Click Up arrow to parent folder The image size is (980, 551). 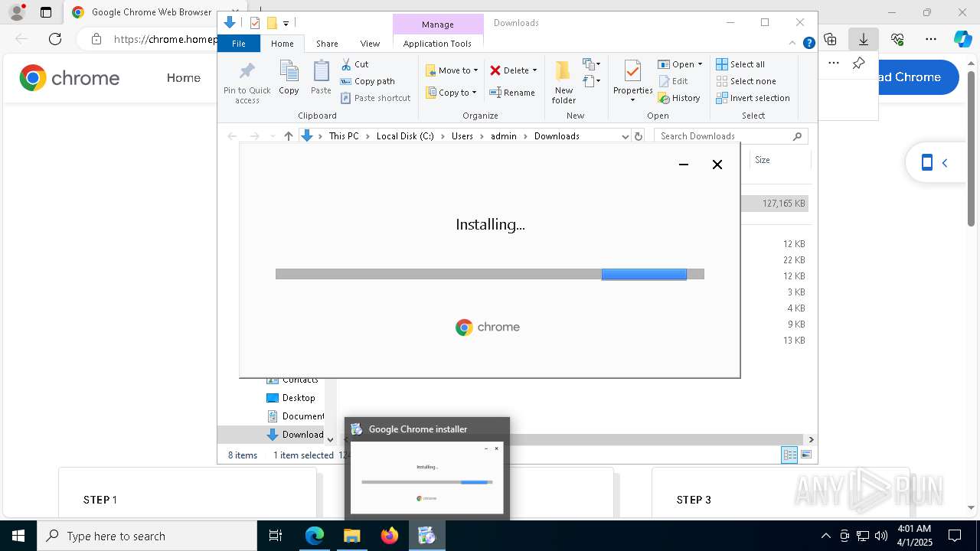click(288, 136)
